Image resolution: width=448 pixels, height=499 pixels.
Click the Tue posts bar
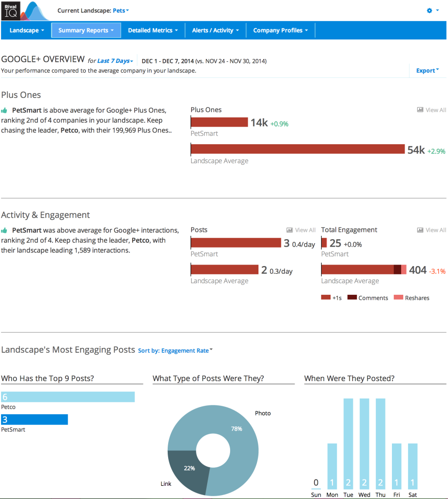(x=349, y=443)
